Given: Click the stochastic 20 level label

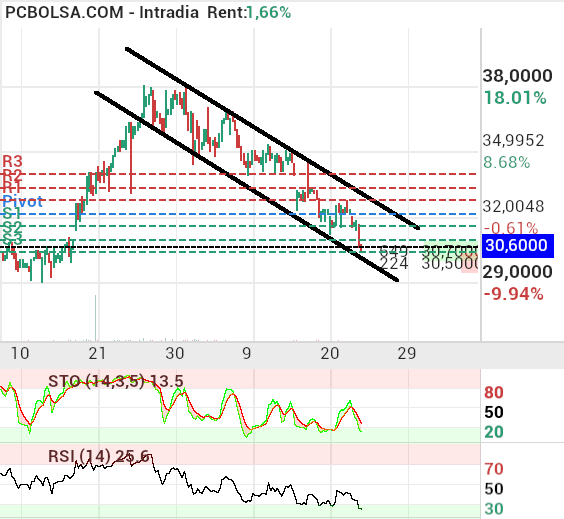Looking at the screenshot, I should (494, 432).
